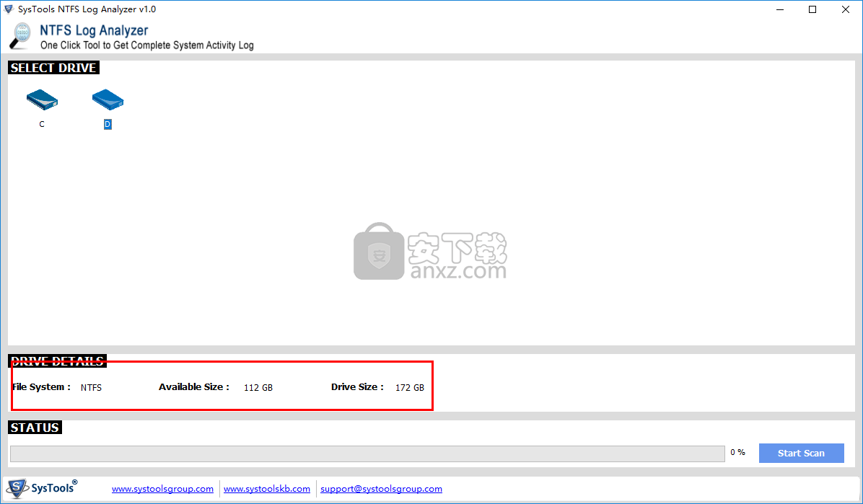Click the 0 % progress value
Viewport: 863px width, 504px height.
[738, 452]
